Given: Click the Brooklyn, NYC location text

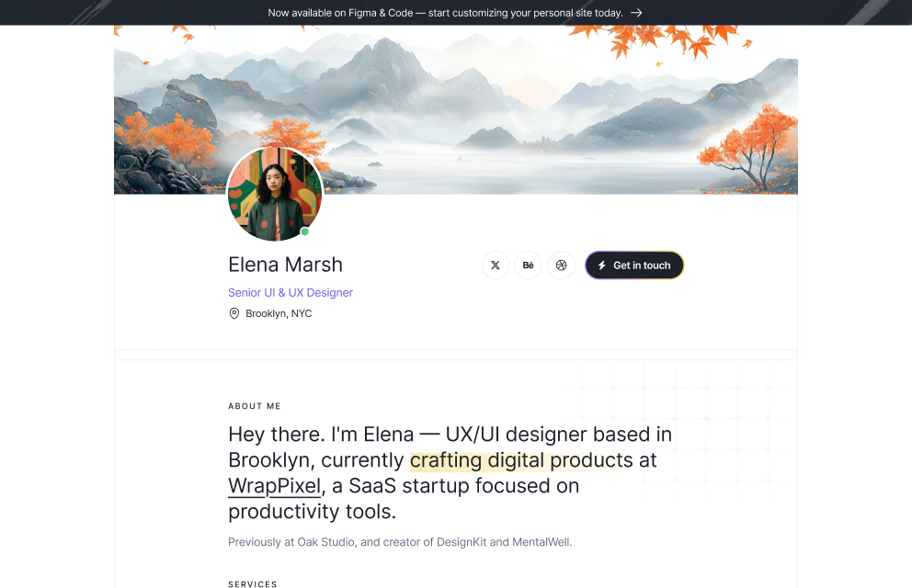Looking at the screenshot, I should click(277, 312).
